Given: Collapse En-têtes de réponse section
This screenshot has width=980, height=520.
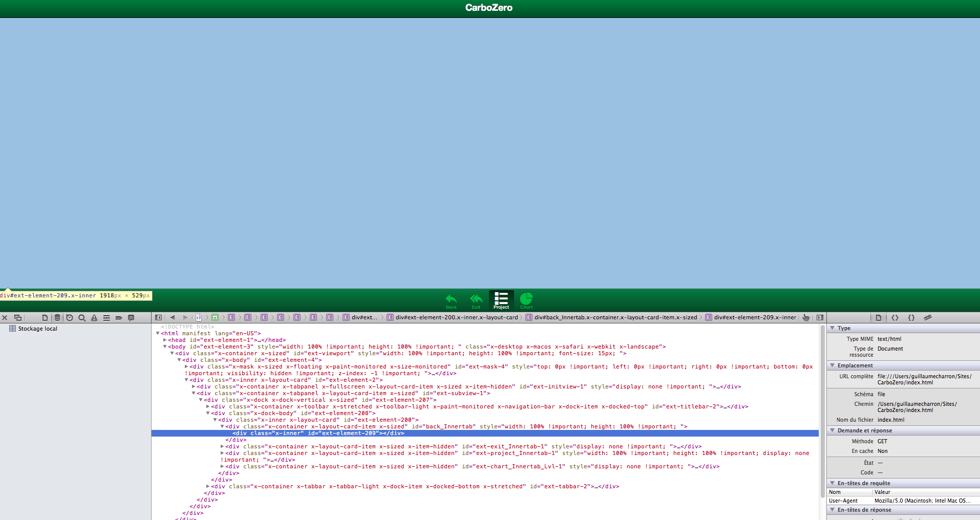Looking at the screenshot, I should coord(833,510).
